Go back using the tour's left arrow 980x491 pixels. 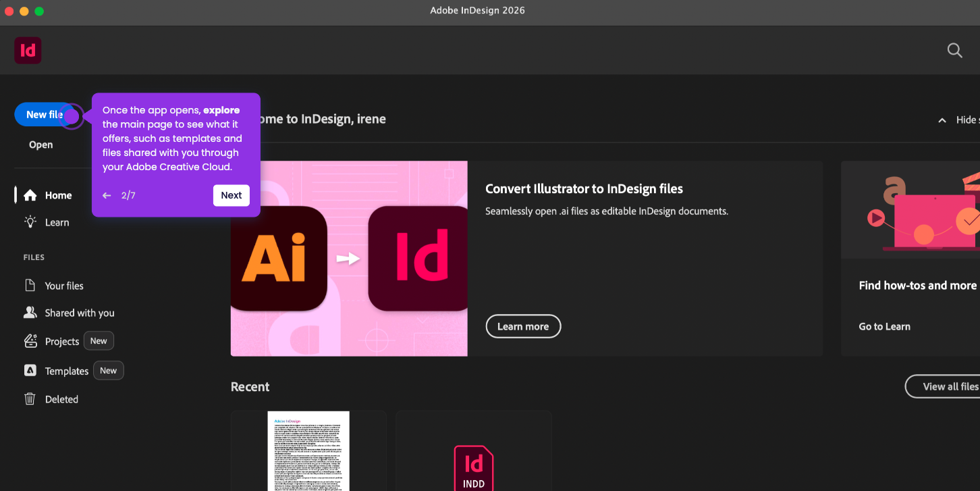(x=107, y=195)
